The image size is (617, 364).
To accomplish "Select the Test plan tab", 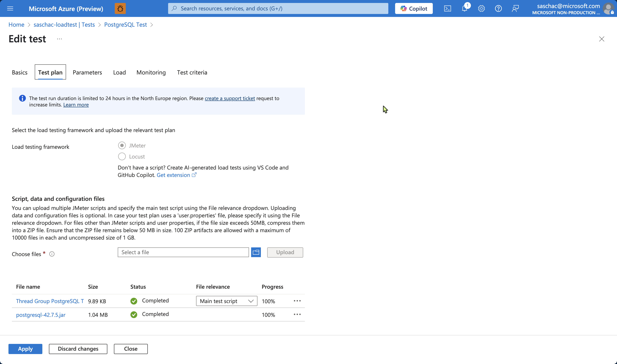I will (x=50, y=72).
